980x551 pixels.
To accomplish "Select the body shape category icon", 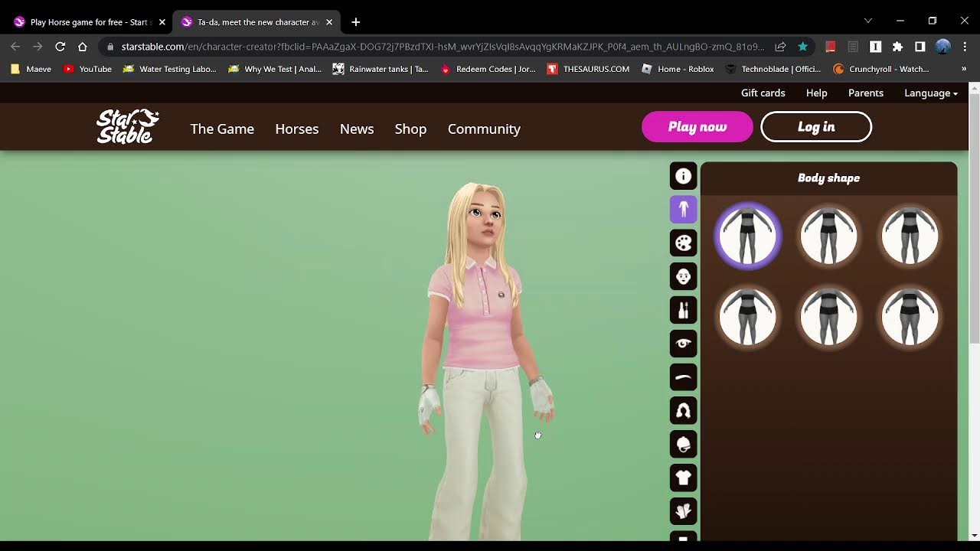I will [684, 210].
